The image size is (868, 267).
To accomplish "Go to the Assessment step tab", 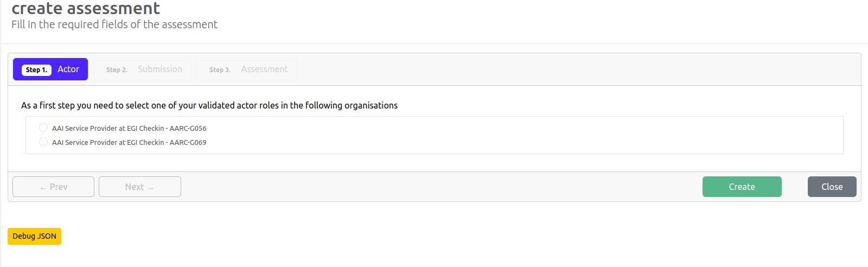I will (x=246, y=69).
